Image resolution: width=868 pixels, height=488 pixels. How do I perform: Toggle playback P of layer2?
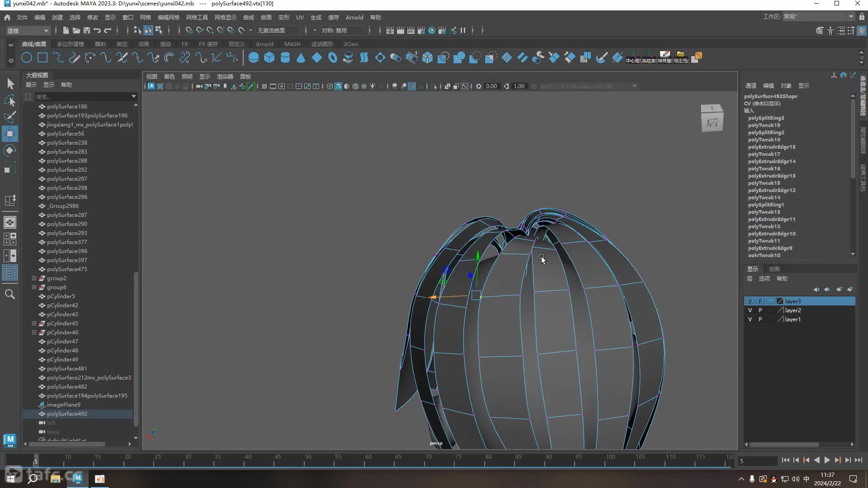click(760, 310)
